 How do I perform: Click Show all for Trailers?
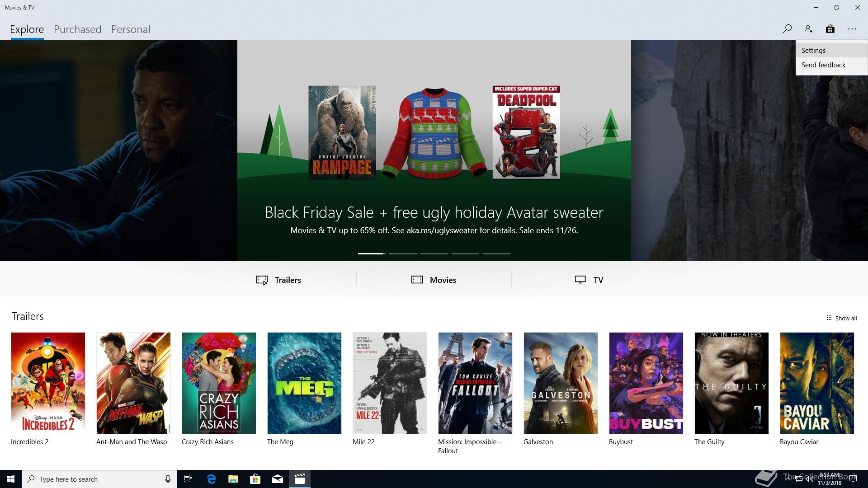point(841,318)
